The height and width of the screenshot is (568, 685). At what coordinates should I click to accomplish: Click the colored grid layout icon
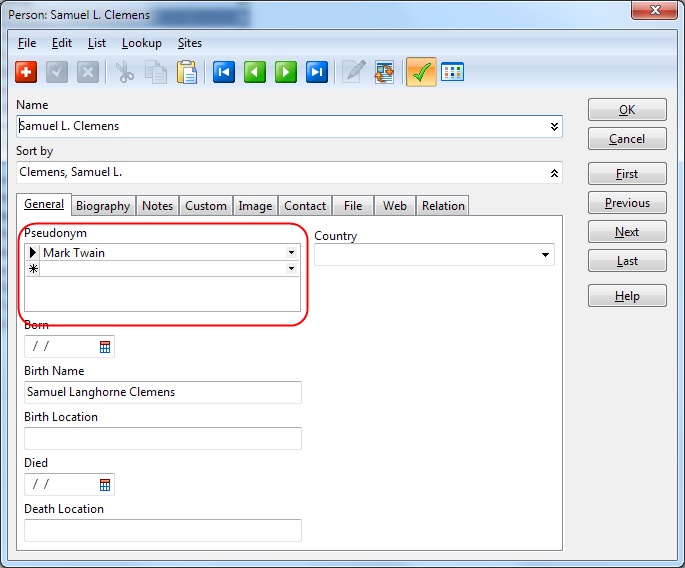click(452, 72)
